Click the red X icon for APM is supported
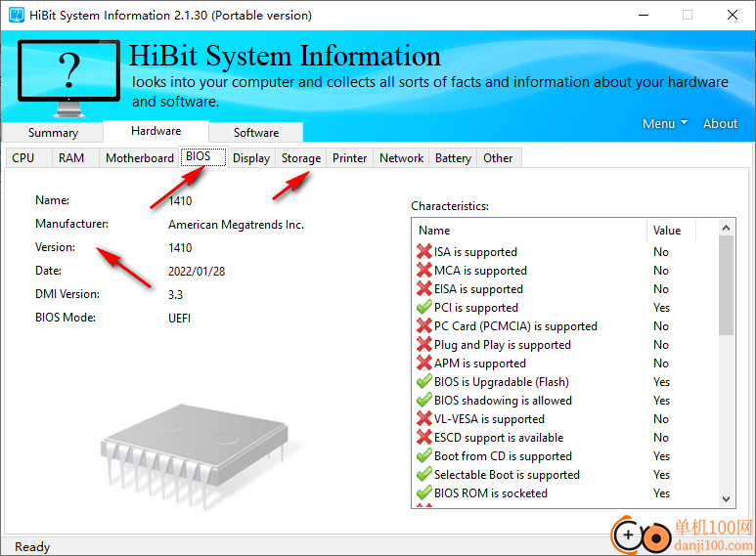 click(x=423, y=363)
